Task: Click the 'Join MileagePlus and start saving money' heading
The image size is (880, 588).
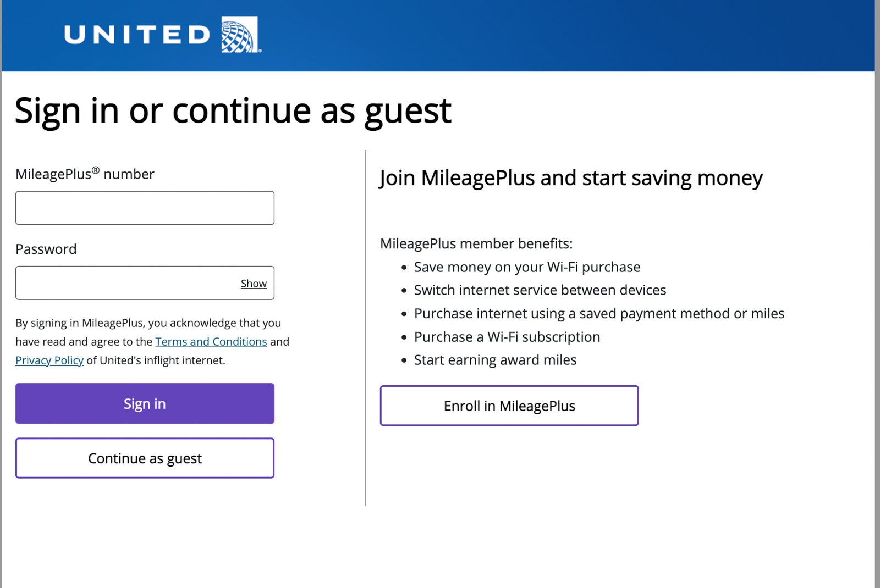Action: 570,178
